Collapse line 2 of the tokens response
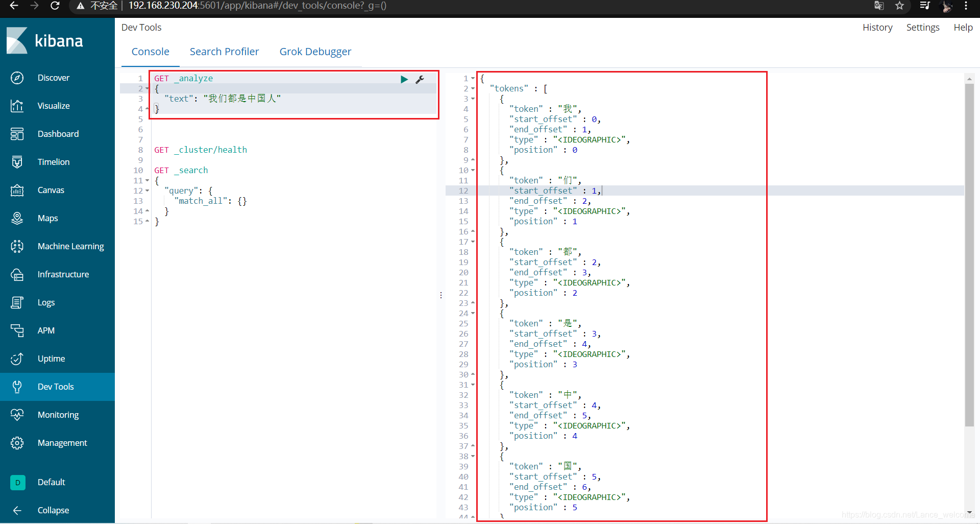 (x=472, y=88)
